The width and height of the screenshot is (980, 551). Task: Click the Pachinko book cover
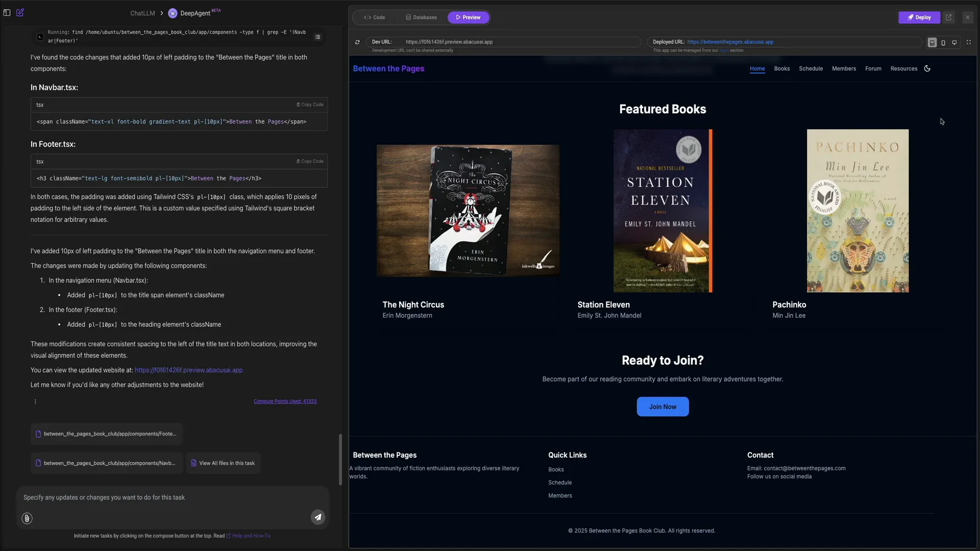click(x=857, y=211)
